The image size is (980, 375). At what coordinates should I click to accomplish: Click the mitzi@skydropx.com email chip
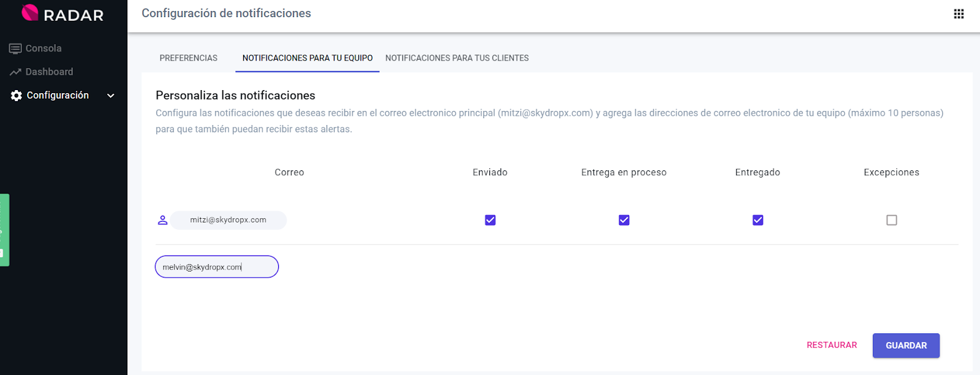point(228,220)
